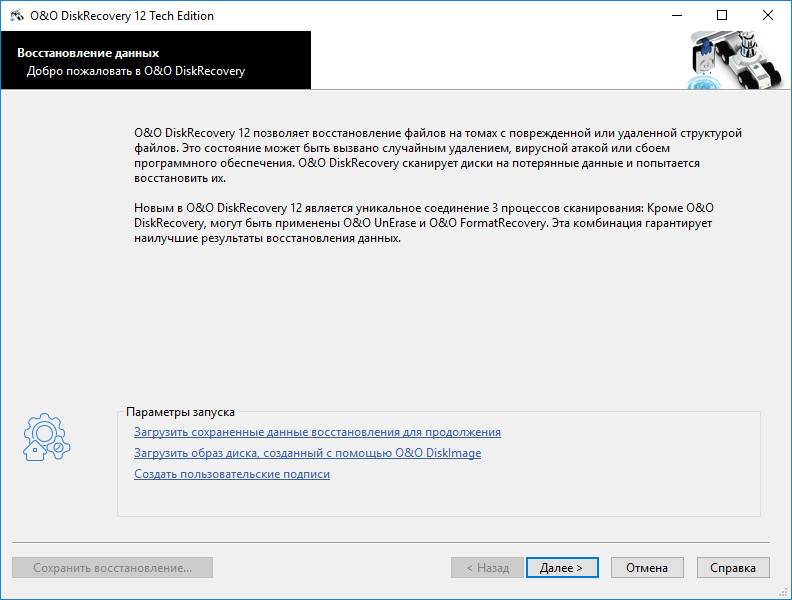Image resolution: width=792 pixels, height=600 pixels.
Task: Click the Далее > button
Action: [x=562, y=568]
